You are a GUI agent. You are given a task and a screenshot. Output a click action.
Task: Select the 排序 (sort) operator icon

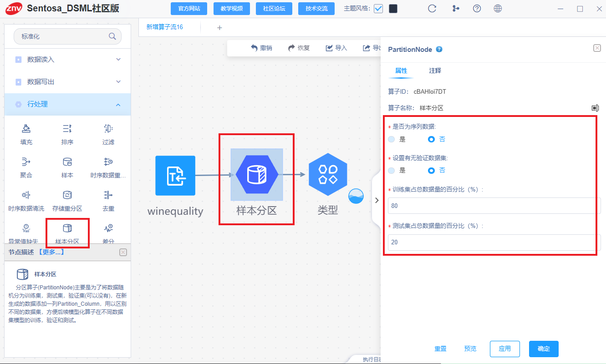(x=67, y=128)
